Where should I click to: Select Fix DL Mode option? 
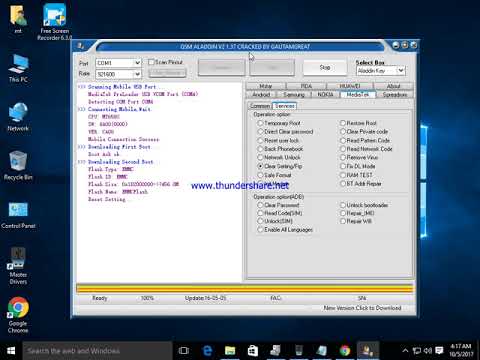tap(343, 166)
